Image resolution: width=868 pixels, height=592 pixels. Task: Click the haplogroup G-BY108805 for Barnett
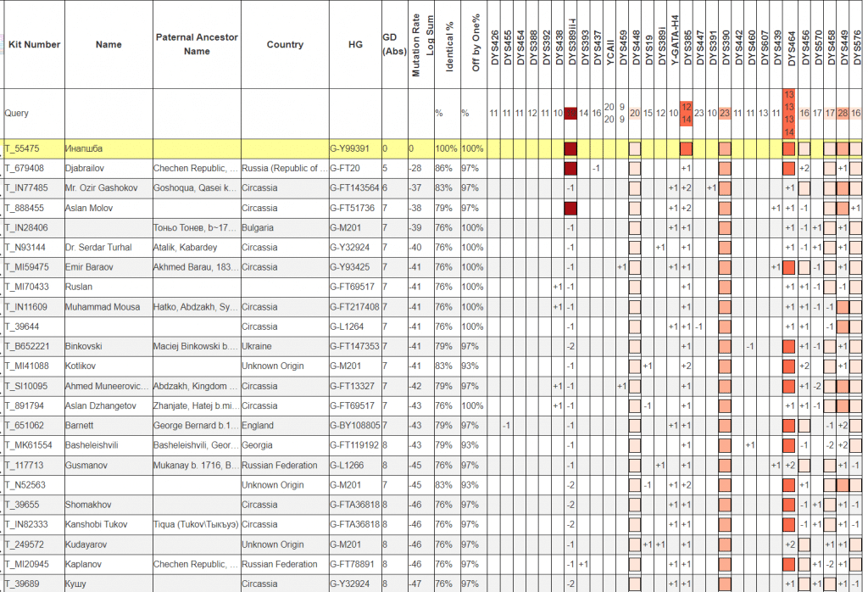point(355,426)
